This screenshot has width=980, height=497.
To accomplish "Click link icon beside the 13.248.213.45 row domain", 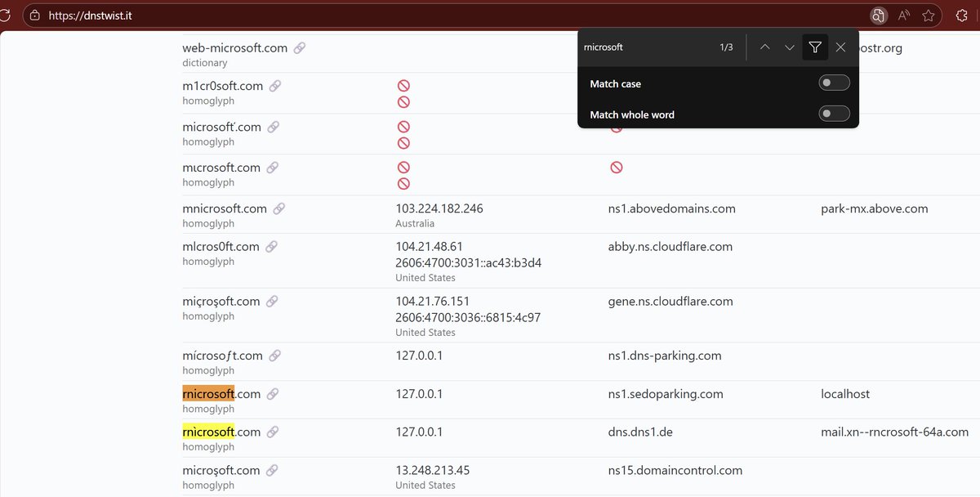I will coord(272,470).
